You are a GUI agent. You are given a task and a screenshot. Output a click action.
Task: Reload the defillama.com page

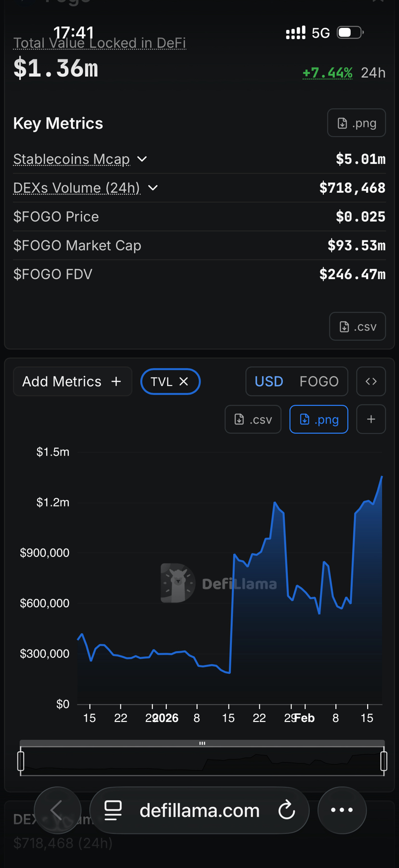coord(287,810)
